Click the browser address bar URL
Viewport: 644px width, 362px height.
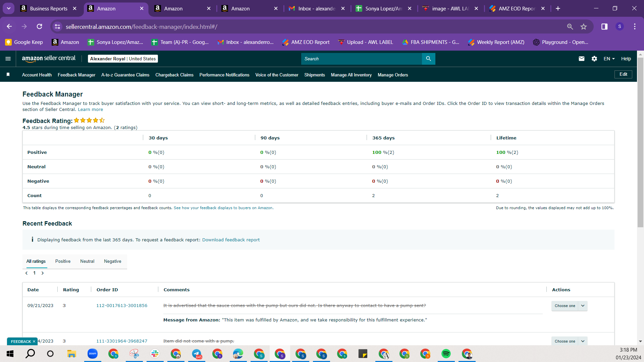[141, 26]
